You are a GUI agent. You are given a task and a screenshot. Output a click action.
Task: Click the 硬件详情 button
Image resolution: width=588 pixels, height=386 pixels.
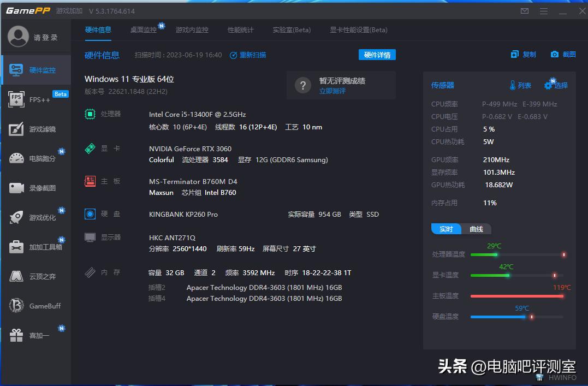click(x=377, y=55)
